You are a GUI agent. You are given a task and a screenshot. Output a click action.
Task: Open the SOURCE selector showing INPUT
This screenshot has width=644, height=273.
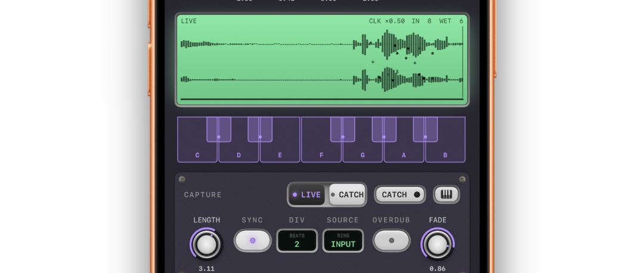pos(343,241)
